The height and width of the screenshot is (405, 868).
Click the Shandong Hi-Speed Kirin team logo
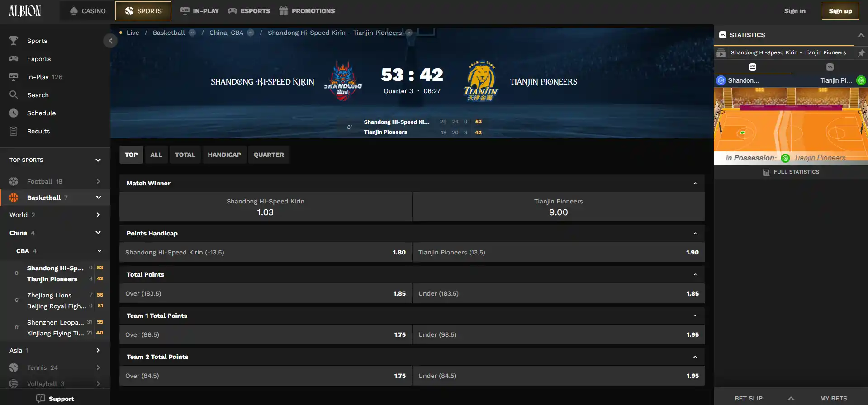[x=343, y=81]
